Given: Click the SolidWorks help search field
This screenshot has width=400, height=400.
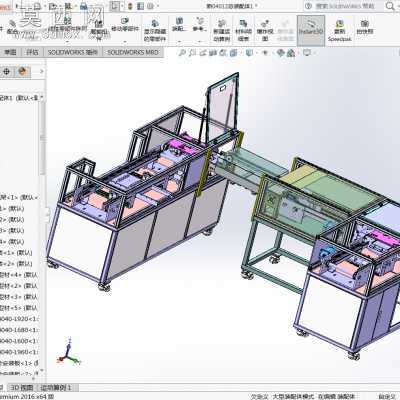Looking at the screenshot, I should pyautogui.click(x=345, y=6).
